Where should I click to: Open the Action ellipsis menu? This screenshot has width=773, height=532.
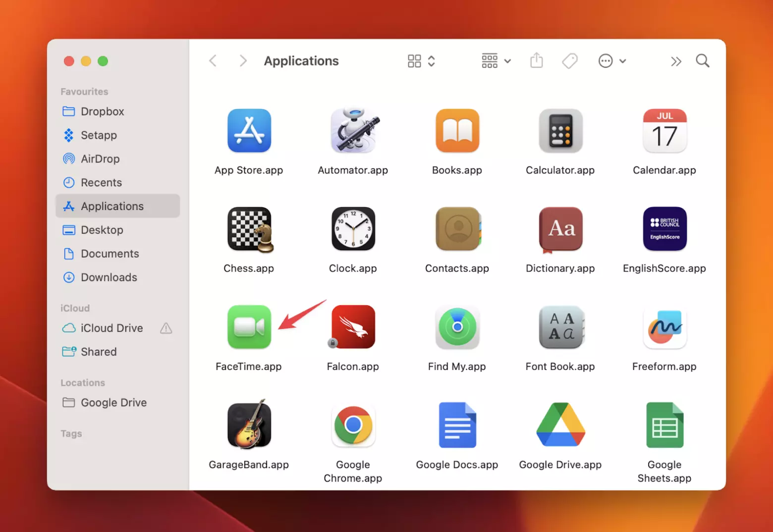click(x=612, y=61)
